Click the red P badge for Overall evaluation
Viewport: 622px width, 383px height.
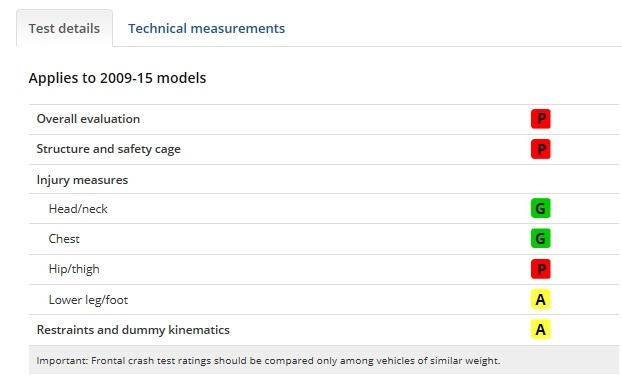tap(541, 119)
